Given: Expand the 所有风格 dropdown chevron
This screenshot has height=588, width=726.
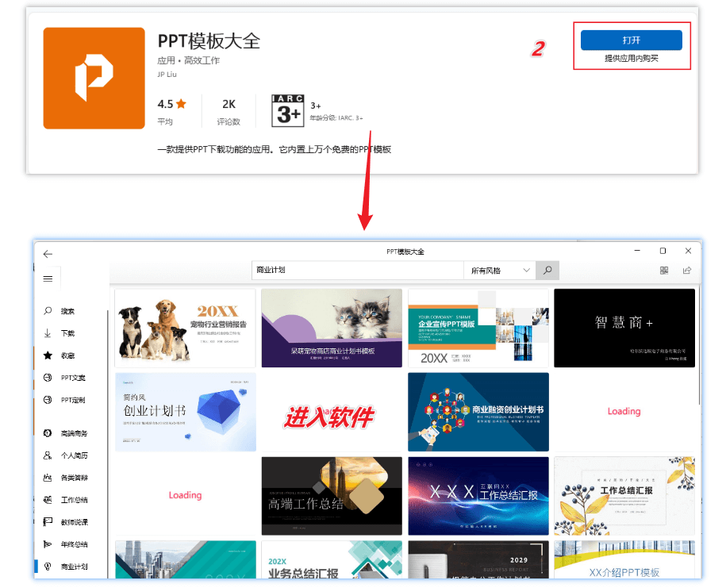Looking at the screenshot, I should pyautogui.click(x=525, y=270).
